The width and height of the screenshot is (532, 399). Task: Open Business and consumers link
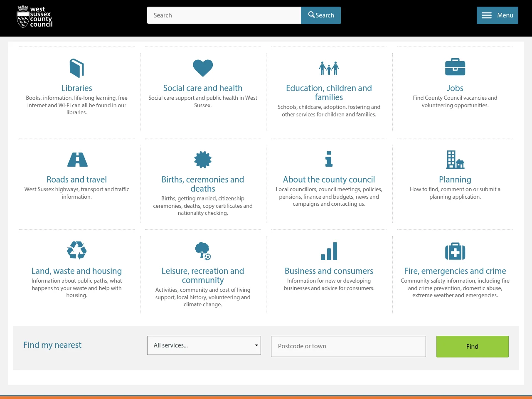coord(329,271)
